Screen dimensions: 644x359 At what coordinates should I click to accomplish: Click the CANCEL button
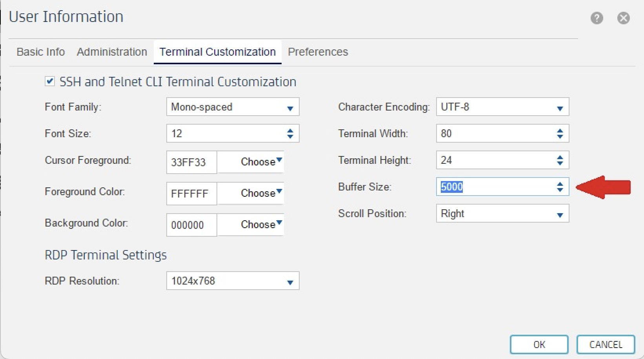(x=606, y=344)
